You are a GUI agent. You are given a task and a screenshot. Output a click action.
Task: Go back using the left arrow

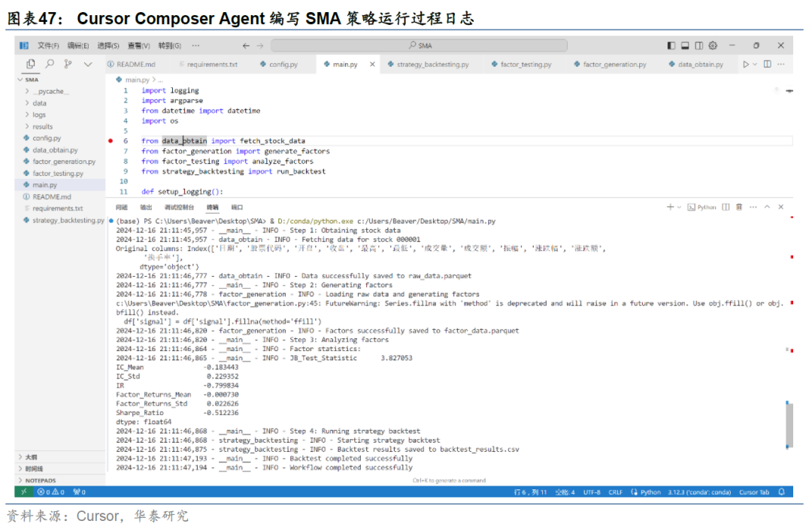pyautogui.click(x=246, y=46)
